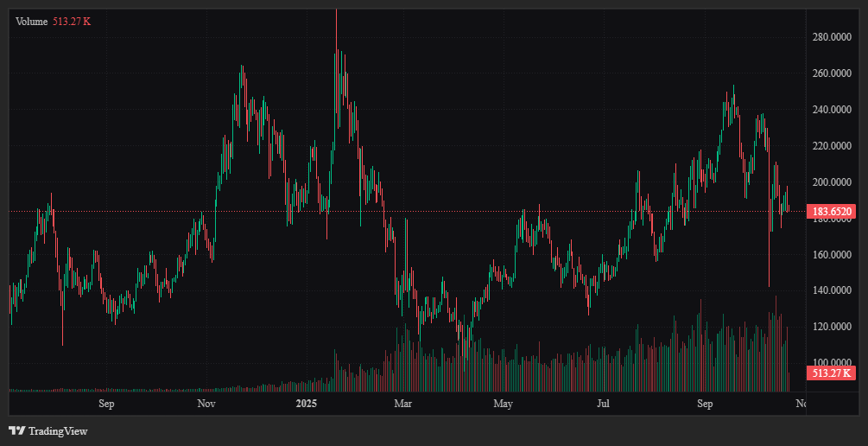Select the 260.0000 price level label
868x446 pixels.
pyautogui.click(x=833, y=73)
